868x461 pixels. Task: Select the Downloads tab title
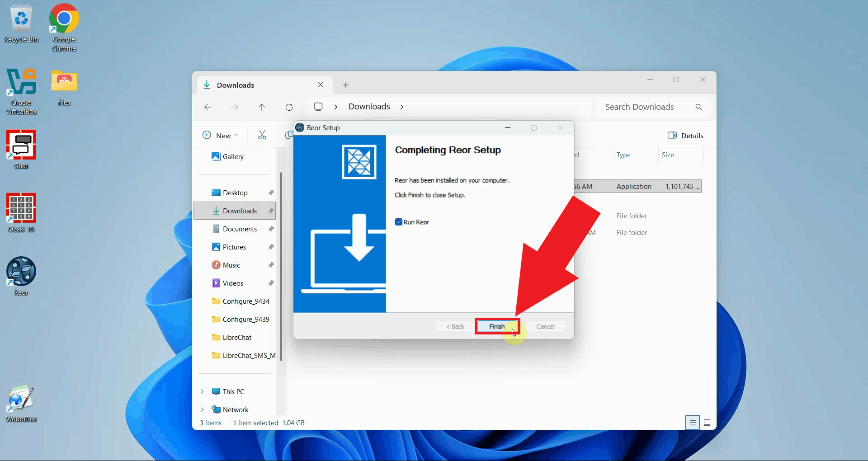pyautogui.click(x=236, y=85)
